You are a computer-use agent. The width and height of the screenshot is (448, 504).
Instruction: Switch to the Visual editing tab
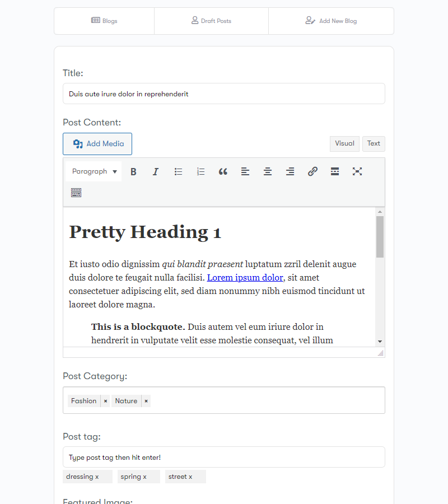pos(344,143)
